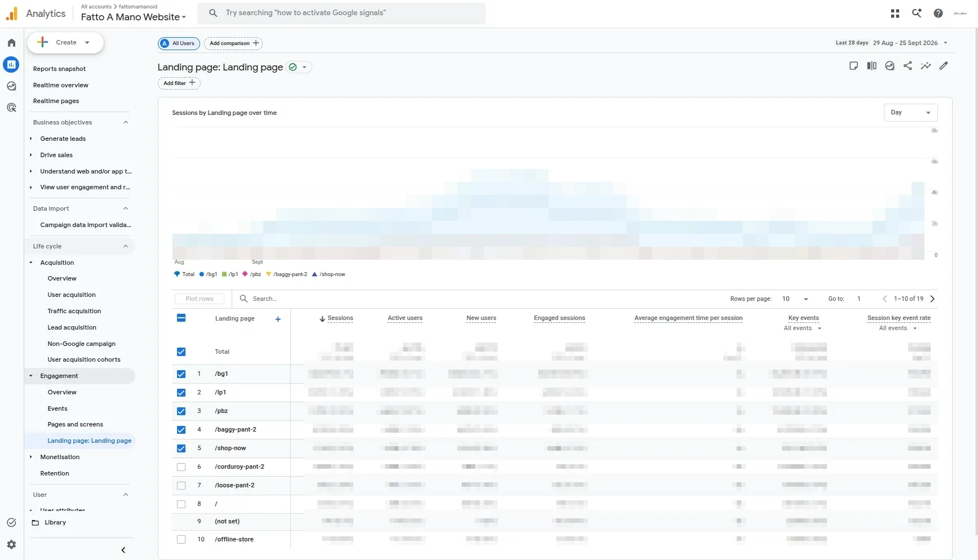Image resolution: width=978 pixels, height=560 pixels.
Task: Open Realtime overview
Action: pos(60,86)
